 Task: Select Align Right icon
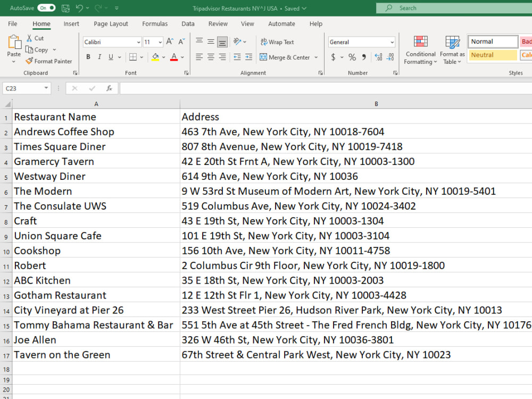click(222, 57)
